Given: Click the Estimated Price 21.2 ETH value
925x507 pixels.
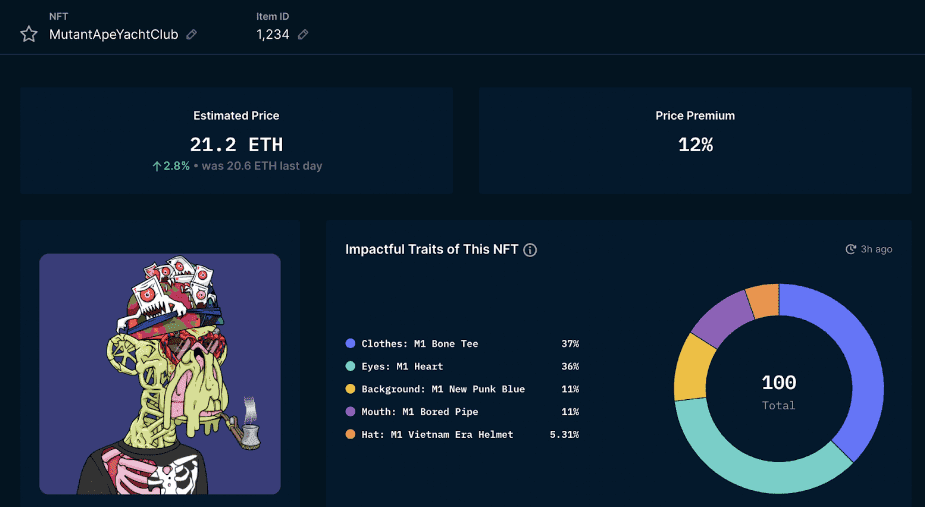Looking at the screenshot, I should 236,145.
